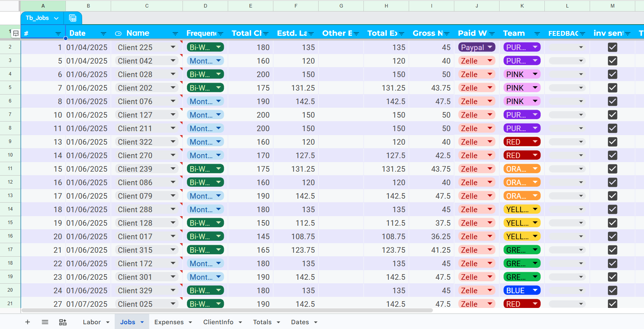This screenshot has height=329, width=644.
Task: Uncheck inv sent for Client 322
Action: pos(613,142)
